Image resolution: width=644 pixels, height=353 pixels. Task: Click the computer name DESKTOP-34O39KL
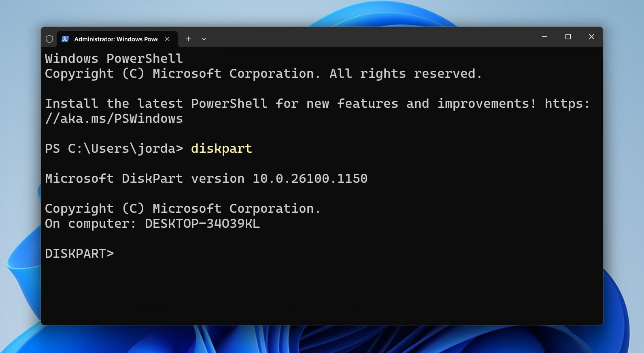(x=202, y=224)
